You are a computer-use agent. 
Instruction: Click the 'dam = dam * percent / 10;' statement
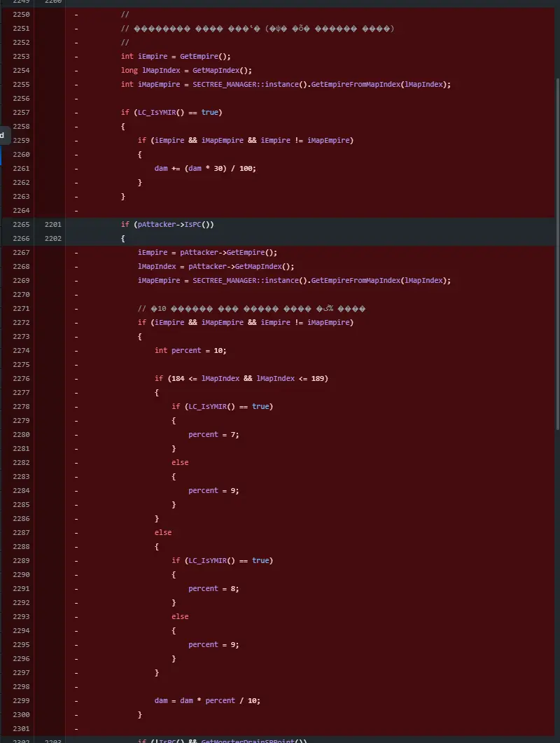[x=207, y=700]
